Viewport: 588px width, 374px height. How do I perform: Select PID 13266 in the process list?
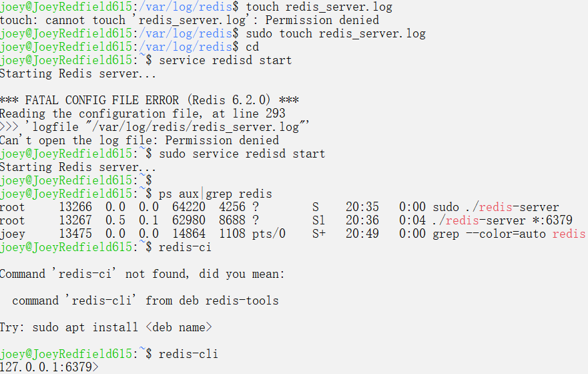75,207
